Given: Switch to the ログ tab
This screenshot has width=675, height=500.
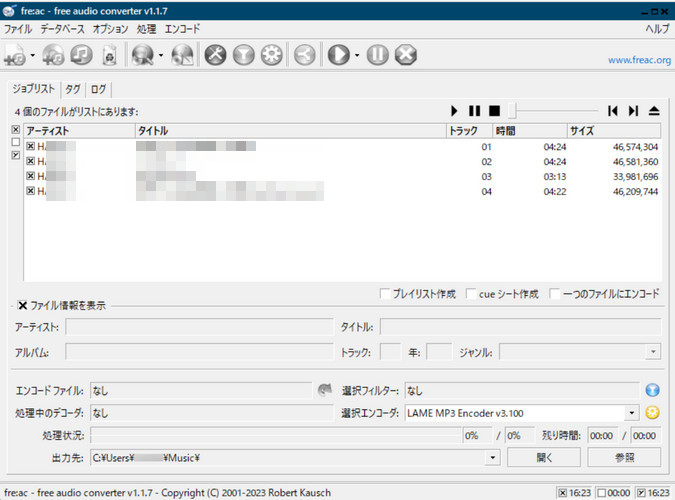Looking at the screenshot, I should [x=99, y=89].
